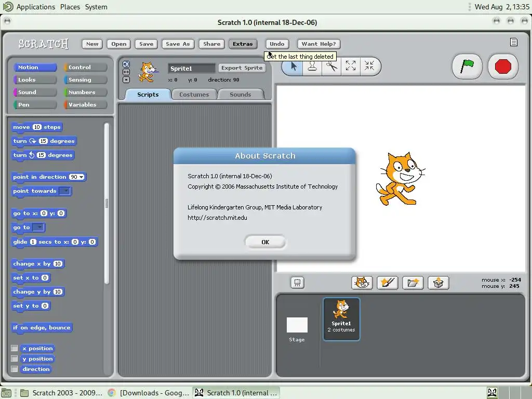The width and height of the screenshot is (532, 399).
Task: Open the Places menu in top panel
Action: 70,7
